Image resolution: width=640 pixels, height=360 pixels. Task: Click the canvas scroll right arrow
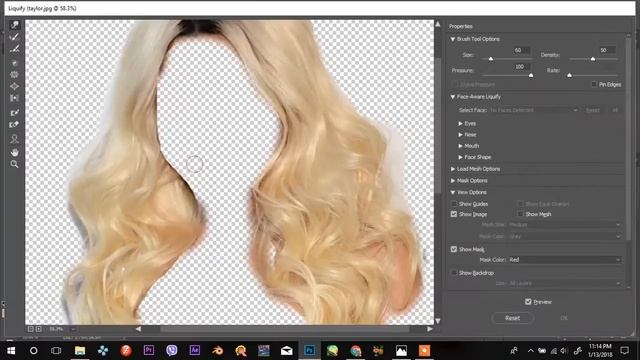pyautogui.click(x=429, y=329)
